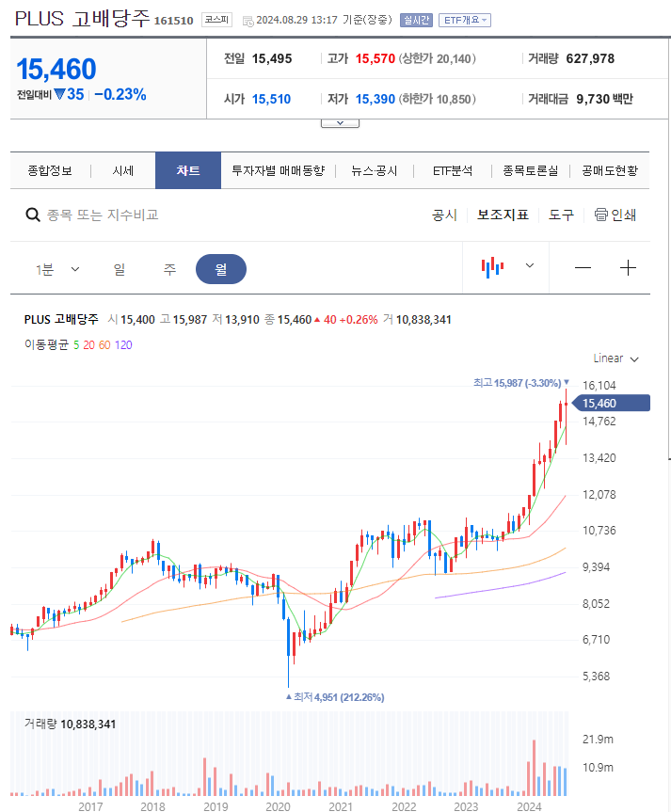This screenshot has width=671, height=812.
Task: Click the search magnifier icon
Action: [x=32, y=215]
